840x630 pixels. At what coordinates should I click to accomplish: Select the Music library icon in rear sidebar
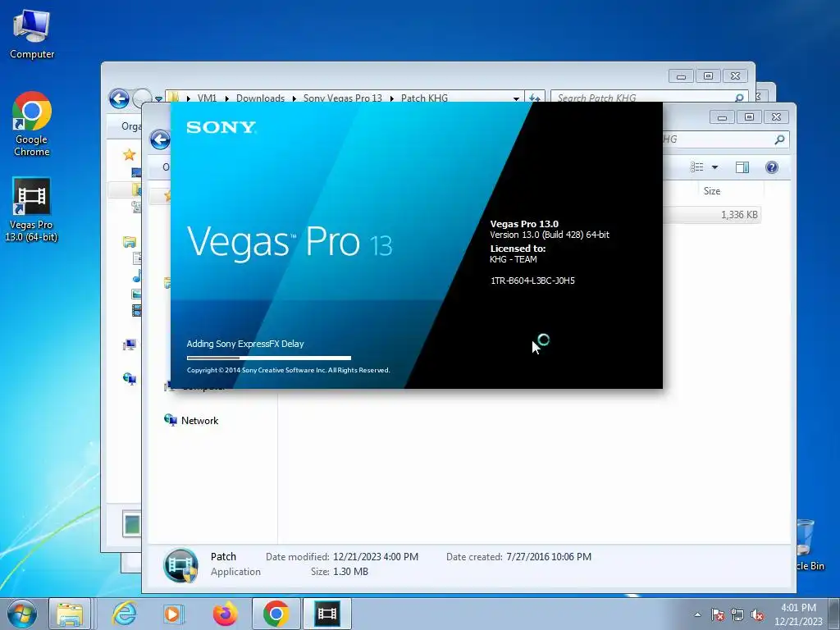coord(137,276)
